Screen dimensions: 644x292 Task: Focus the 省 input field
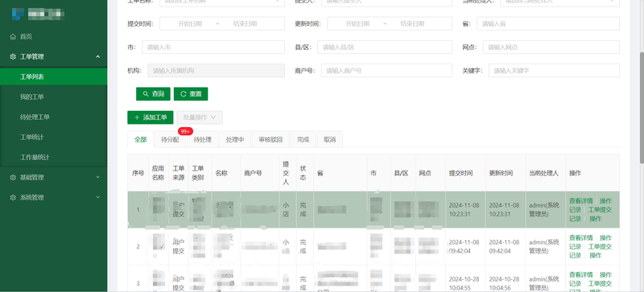tap(548, 24)
